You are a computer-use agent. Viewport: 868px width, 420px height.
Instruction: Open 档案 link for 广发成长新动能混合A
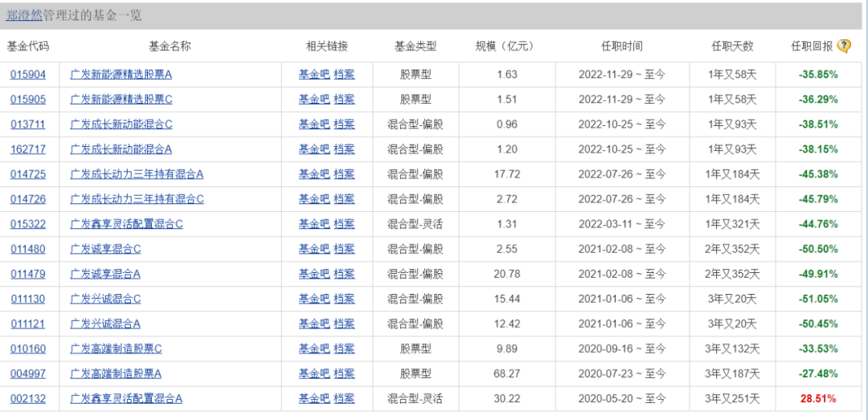click(x=344, y=149)
